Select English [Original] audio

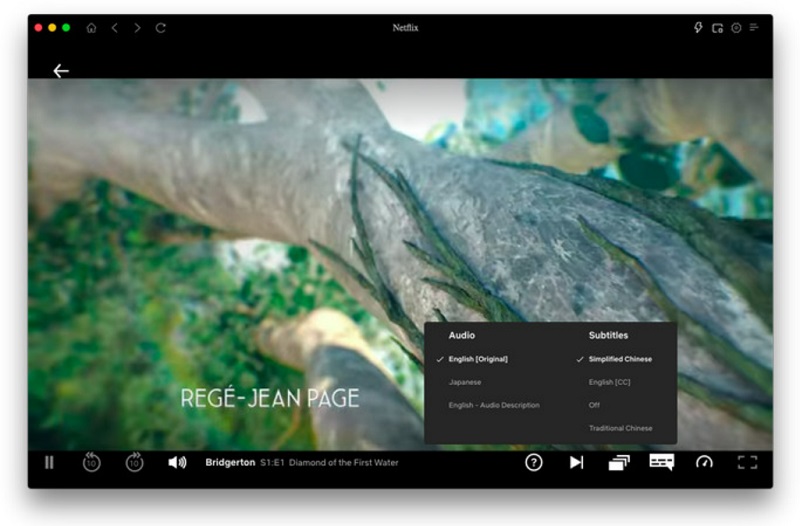[478, 359]
